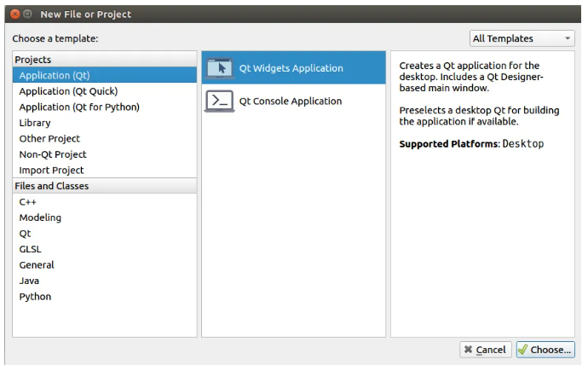Click the 'Choose a template:' label

point(55,38)
